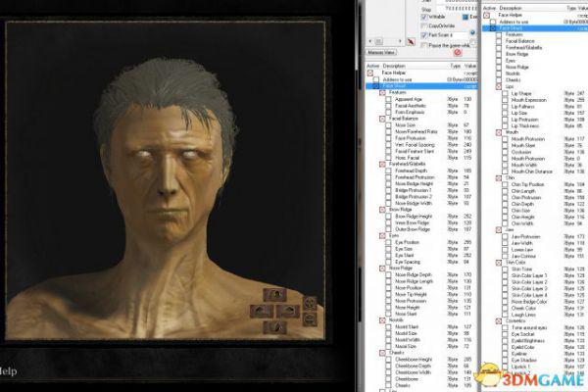Collapse the expanded Nostrils group
The width and height of the screenshot is (588, 392).
tap(382, 320)
